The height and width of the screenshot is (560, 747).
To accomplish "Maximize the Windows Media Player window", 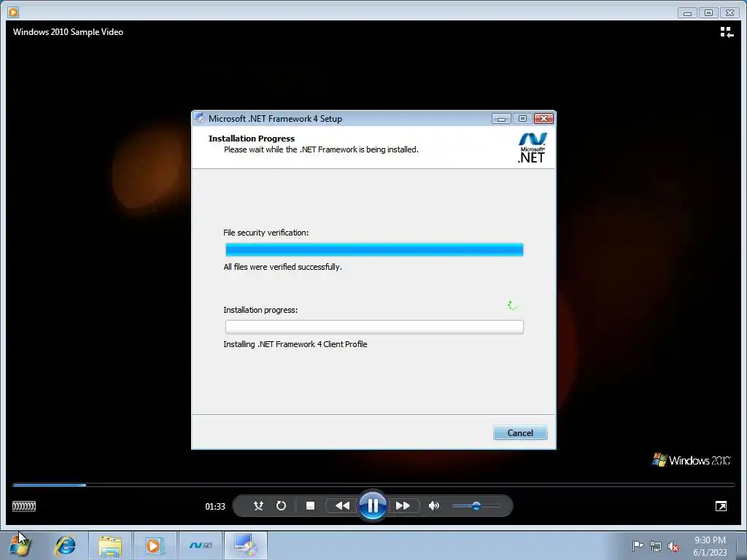I will [708, 13].
